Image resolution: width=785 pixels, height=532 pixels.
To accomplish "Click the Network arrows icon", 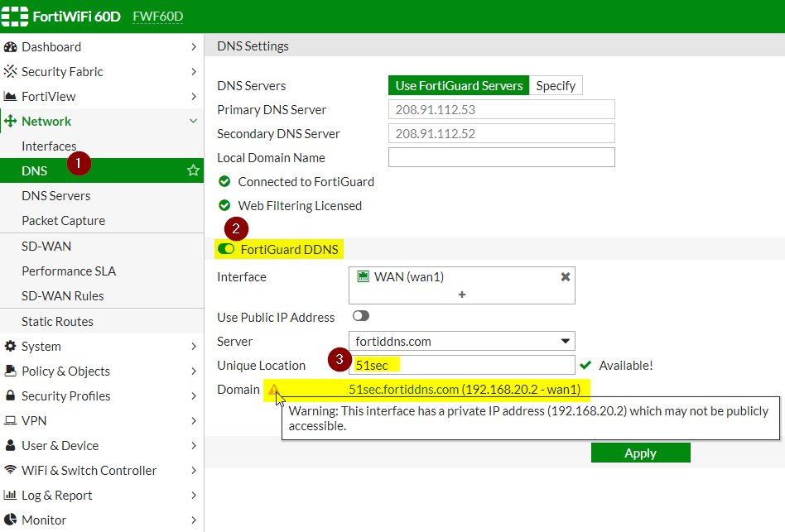I will (x=10, y=121).
